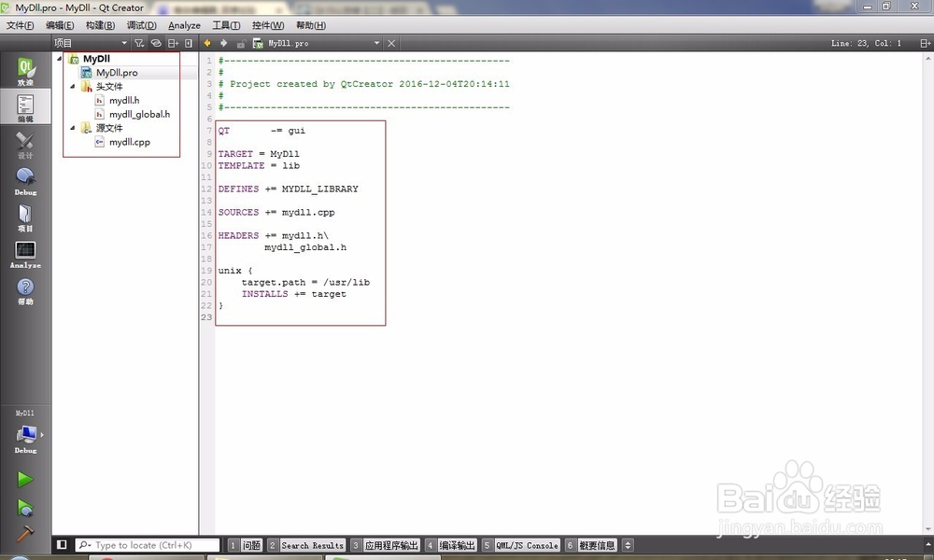Open the 工具(T) menu

pos(226,25)
